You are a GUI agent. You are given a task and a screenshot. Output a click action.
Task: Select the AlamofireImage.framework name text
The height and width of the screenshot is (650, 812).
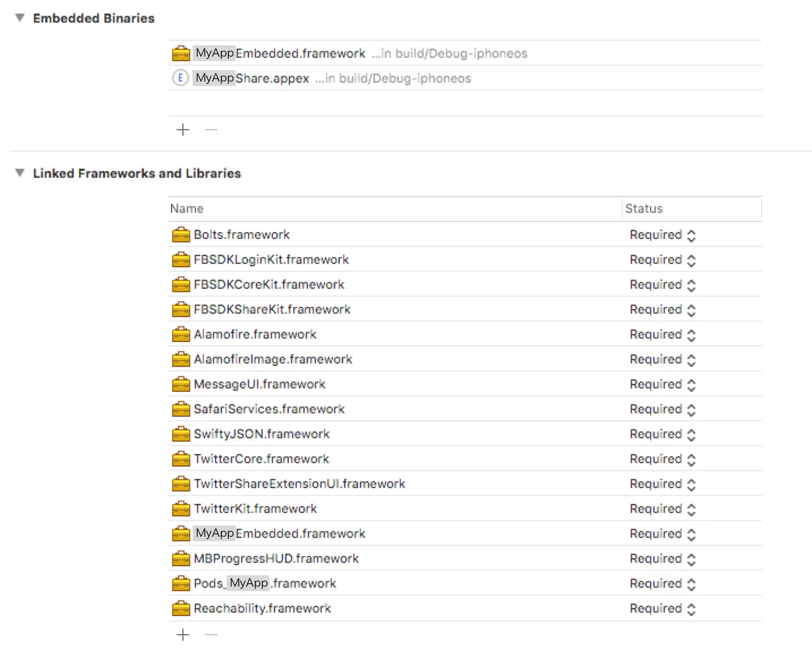273,360
